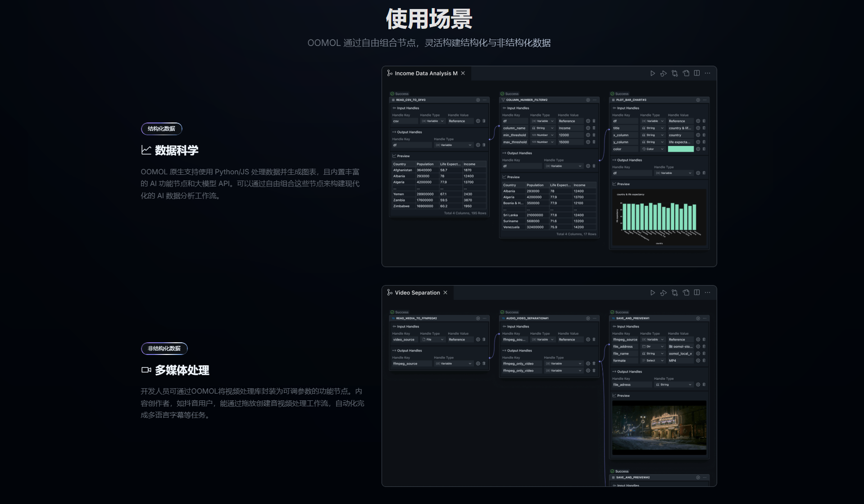Screen dimensions: 864x504
Task: Open more options on the PLOT_BAR_CHART#3 node
Action: (705, 100)
